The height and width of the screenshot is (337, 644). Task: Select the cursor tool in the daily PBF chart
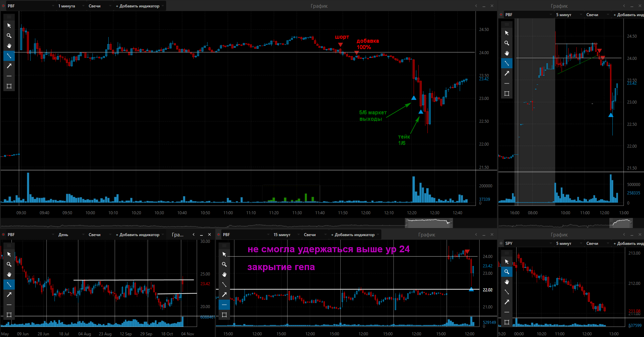pos(9,254)
